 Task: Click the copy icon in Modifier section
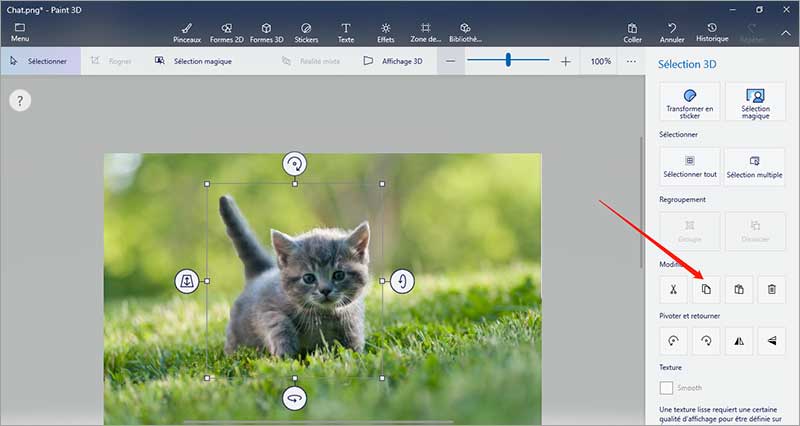click(x=706, y=290)
